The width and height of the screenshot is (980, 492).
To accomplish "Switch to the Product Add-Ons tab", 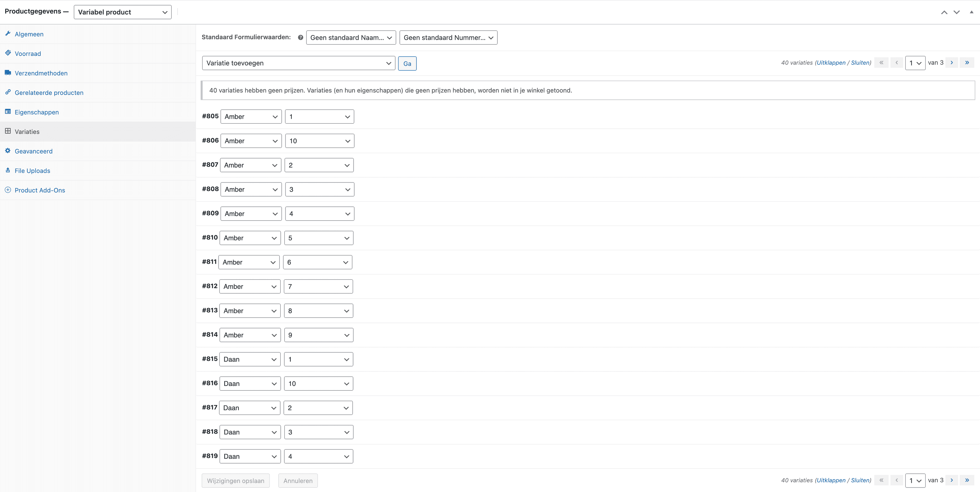I will [98, 190].
